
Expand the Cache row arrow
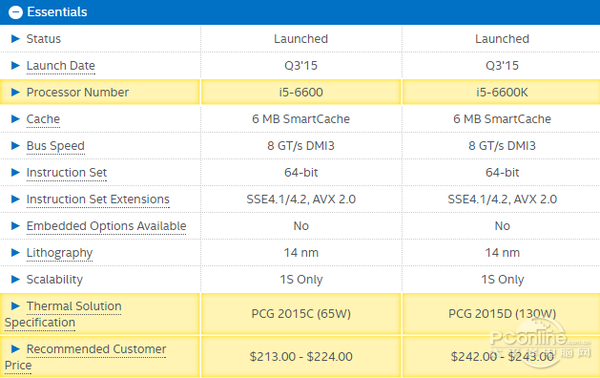click(15, 119)
